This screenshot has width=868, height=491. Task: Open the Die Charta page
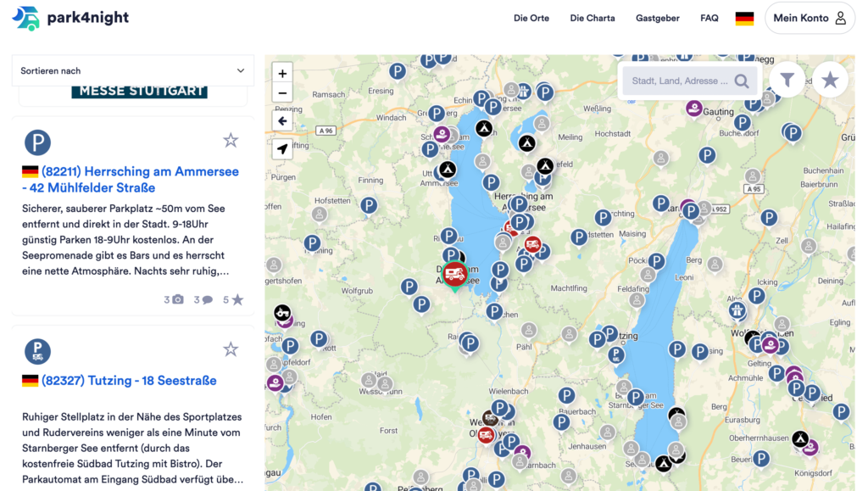[593, 19]
